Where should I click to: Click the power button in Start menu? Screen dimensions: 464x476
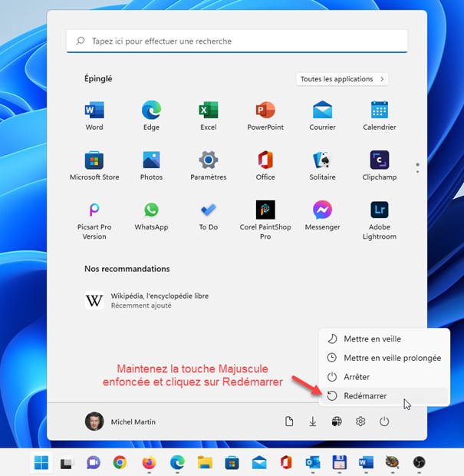(384, 421)
